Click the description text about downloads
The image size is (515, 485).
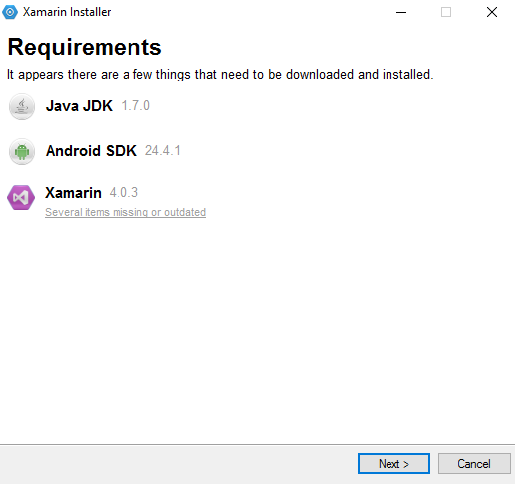click(x=220, y=75)
